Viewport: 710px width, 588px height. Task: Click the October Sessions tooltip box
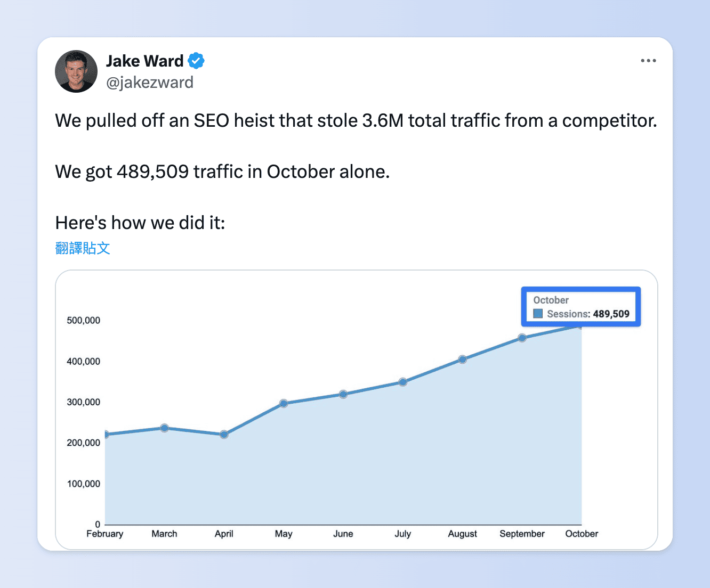580,307
